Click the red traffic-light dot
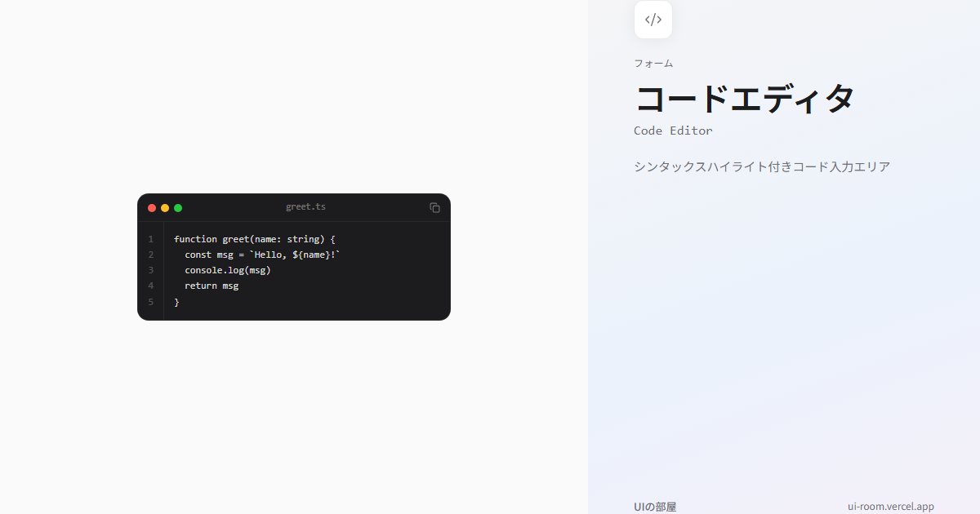The width and height of the screenshot is (980, 514). (152, 208)
